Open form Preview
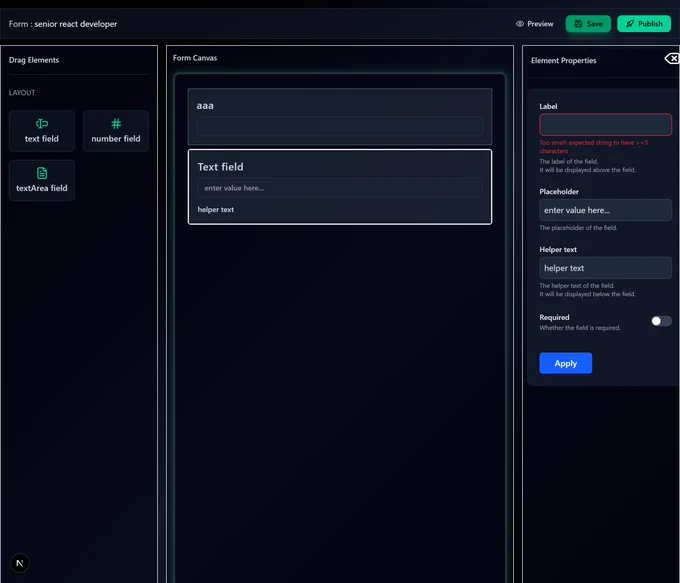The image size is (680, 583). click(534, 24)
